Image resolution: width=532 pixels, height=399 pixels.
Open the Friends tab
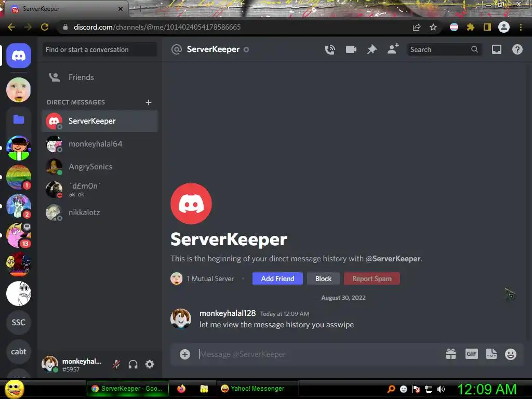tap(100, 77)
